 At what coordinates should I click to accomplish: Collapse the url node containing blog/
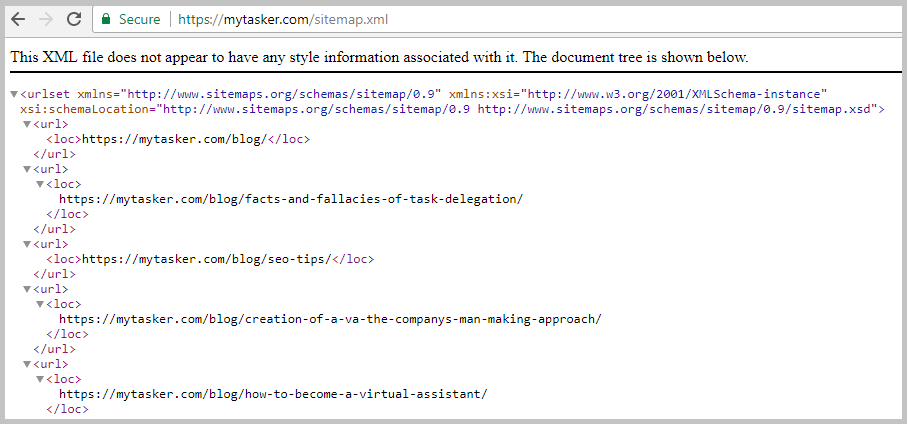[27, 124]
